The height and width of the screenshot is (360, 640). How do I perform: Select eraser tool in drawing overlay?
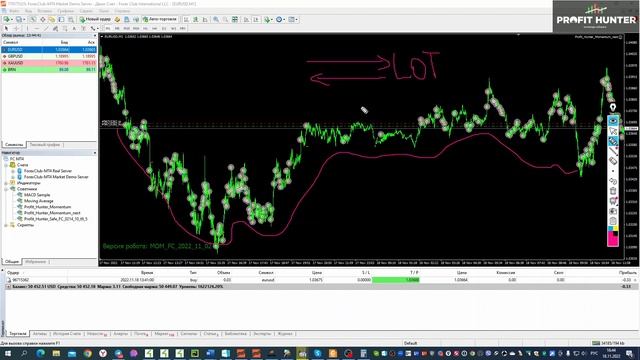point(613,161)
